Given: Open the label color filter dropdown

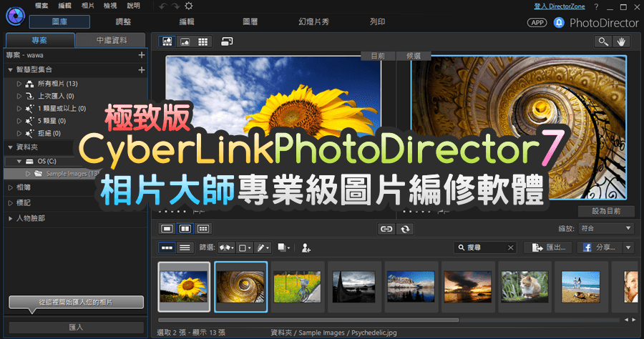Looking at the screenshot, I should coord(245,247).
